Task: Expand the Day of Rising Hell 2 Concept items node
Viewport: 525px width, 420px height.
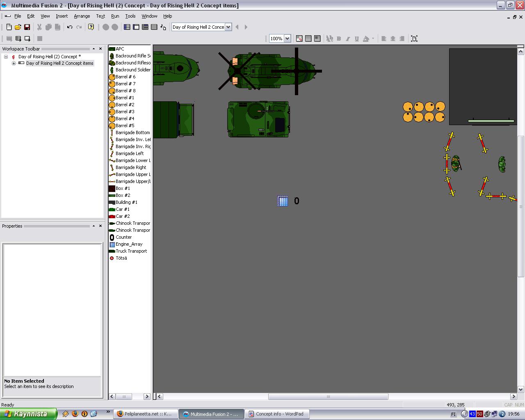Action: pyautogui.click(x=14, y=63)
